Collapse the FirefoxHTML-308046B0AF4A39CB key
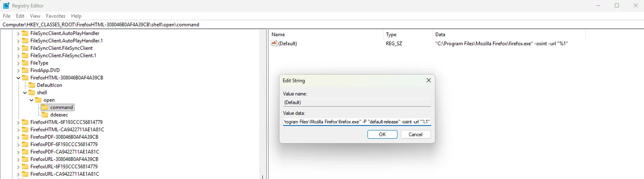Screen dimensions: 644x179 (18, 78)
